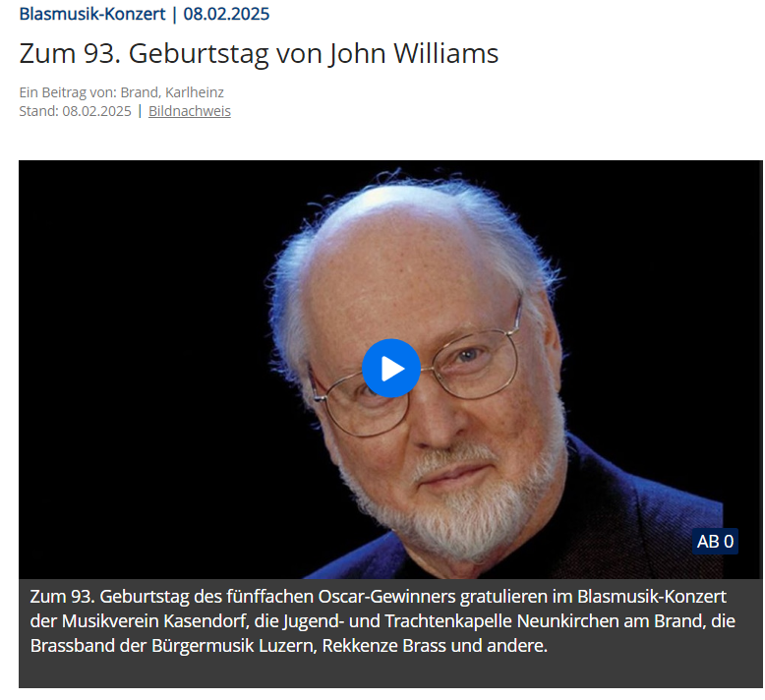The height and width of the screenshot is (700, 765).
Task: Click the author name Brand, Karlheinz
Action: pyautogui.click(x=172, y=92)
